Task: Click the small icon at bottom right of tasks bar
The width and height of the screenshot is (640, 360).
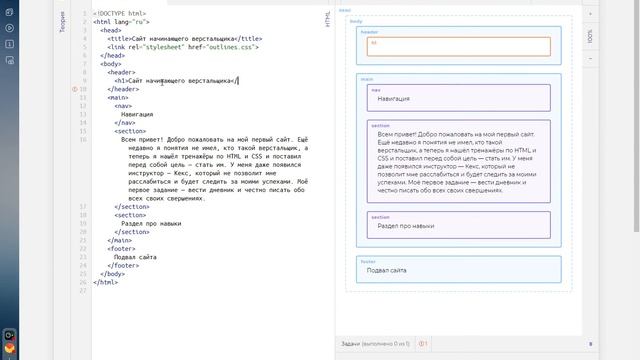Action: click(x=590, y=344)
